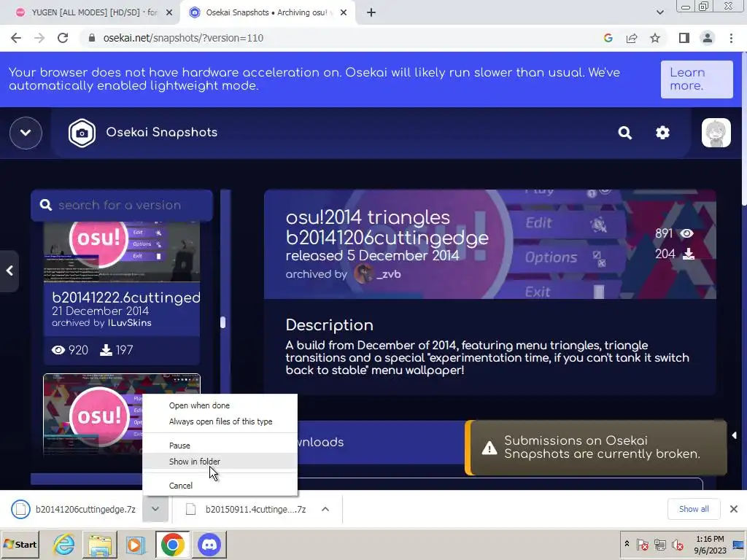Open Discord from the taskbar
Viewport: 747px width, 560px height.
209,544
